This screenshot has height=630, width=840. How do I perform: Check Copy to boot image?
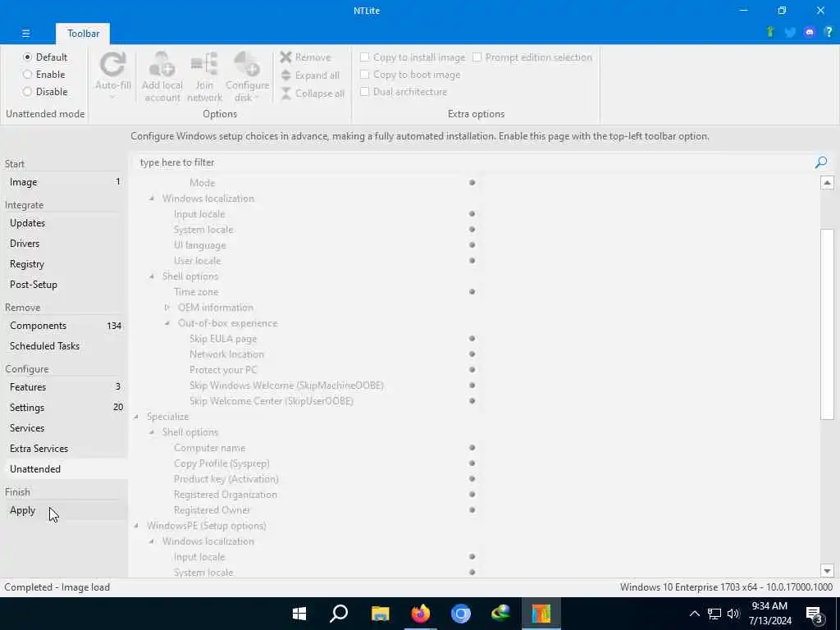point(410,75)
